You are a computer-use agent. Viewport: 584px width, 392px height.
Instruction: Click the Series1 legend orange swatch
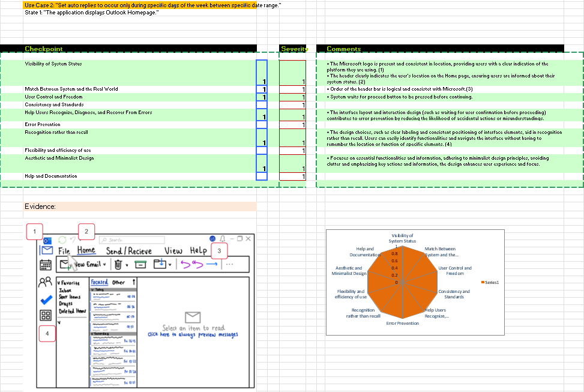pyautogui.click(x=483, y=283)
